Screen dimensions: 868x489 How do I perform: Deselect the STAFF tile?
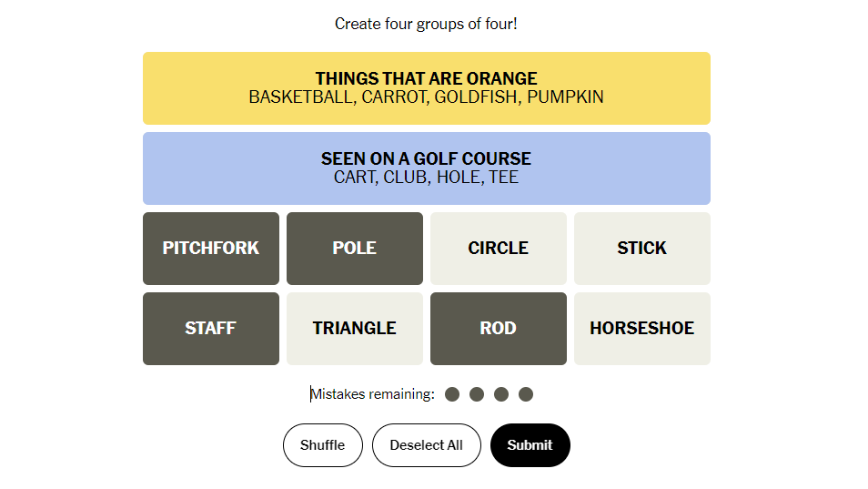click(x=211, y=329)
